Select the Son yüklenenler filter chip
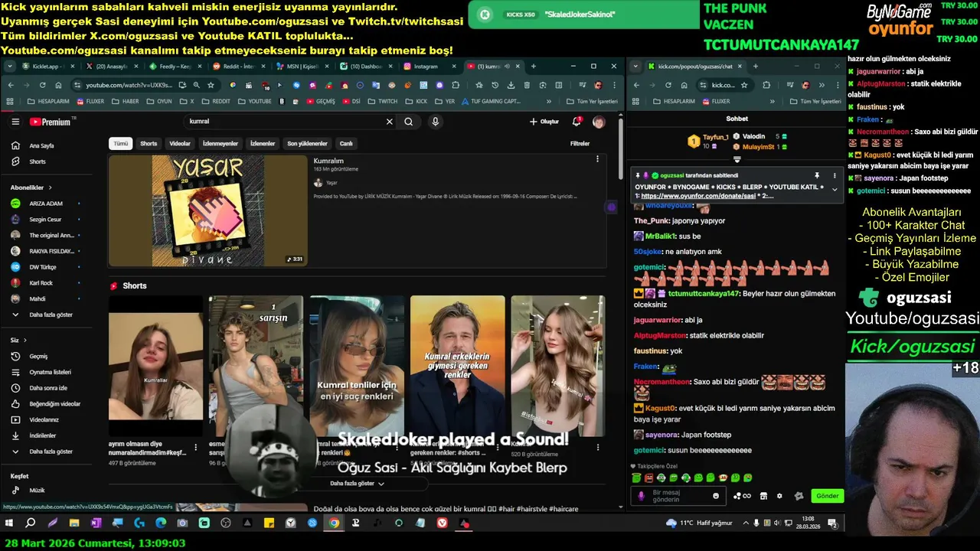The image size is (980, 551). 307,143
